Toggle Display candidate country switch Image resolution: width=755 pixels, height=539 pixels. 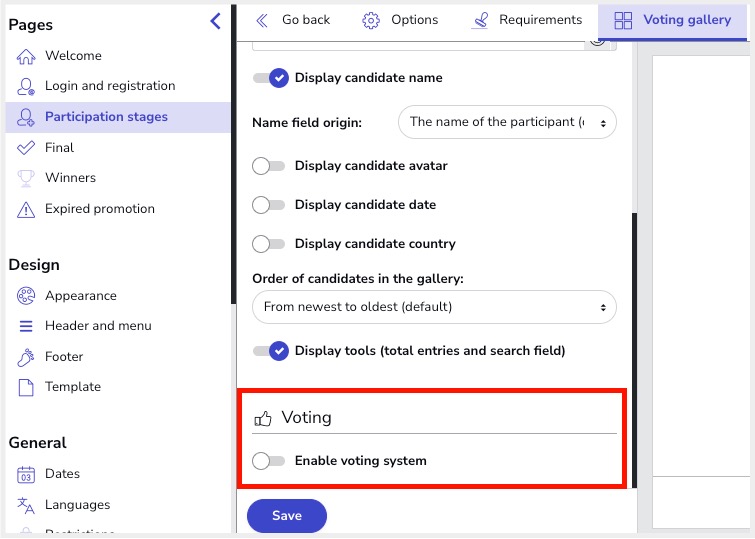coord(269,244)
